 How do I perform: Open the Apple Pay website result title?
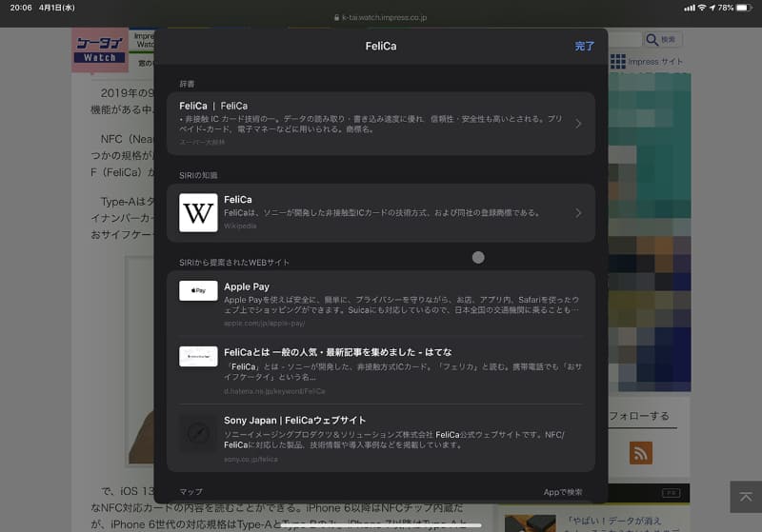[x=247, y=286]
